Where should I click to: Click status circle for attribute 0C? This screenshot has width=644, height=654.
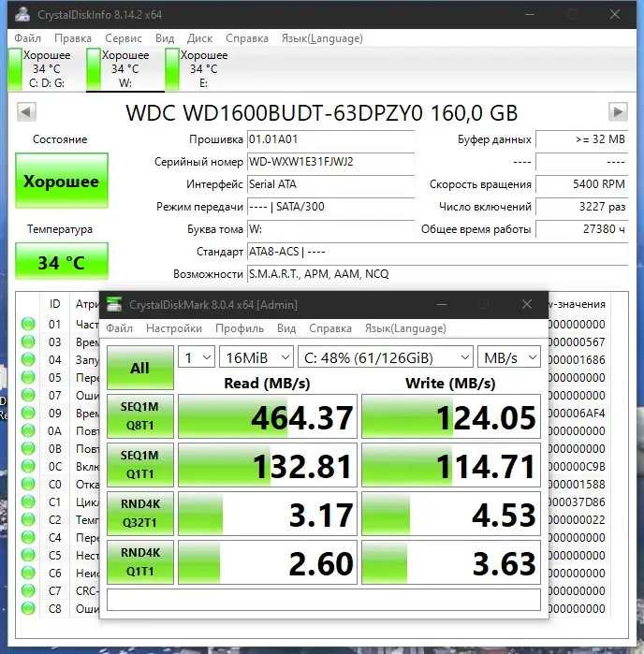(x=28, y=466)
